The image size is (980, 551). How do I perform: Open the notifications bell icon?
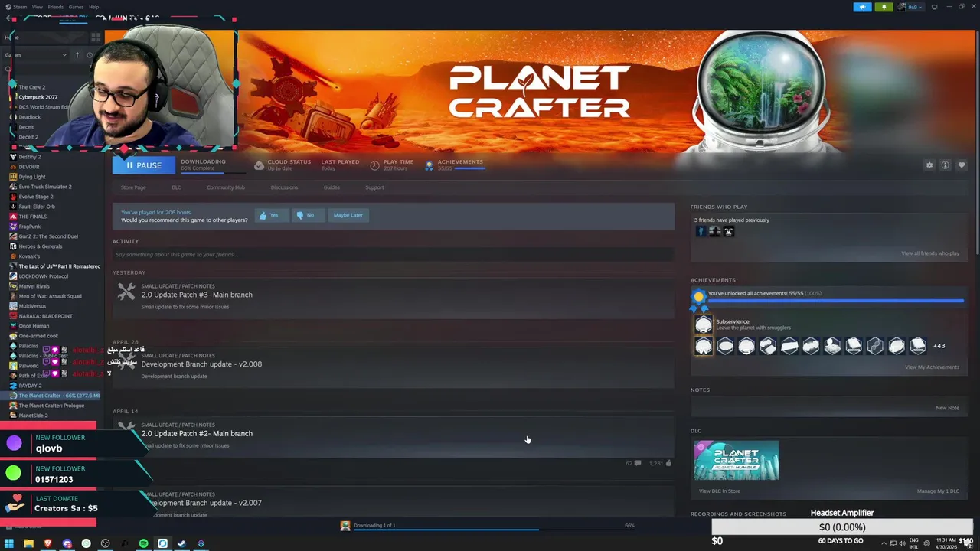pyautogui.click(x=884, y=7)
